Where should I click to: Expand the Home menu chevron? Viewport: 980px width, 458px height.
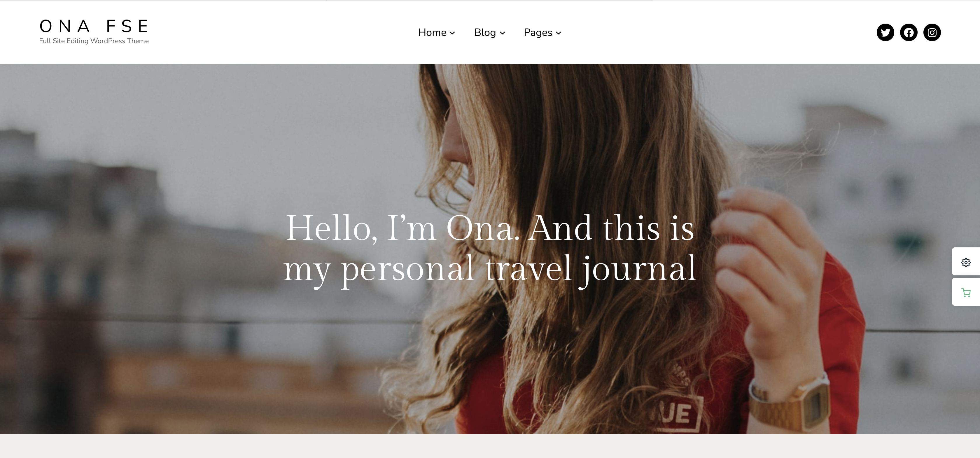pos(452,33)
